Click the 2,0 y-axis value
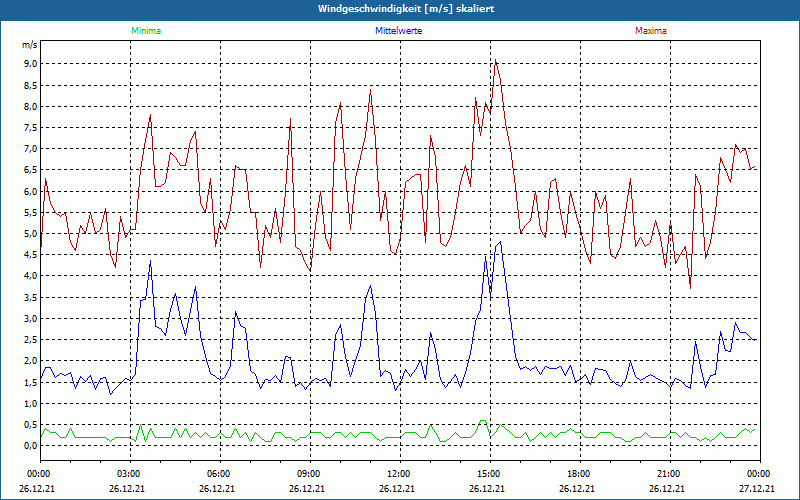 pyautogui.click(x=31, y=361)
